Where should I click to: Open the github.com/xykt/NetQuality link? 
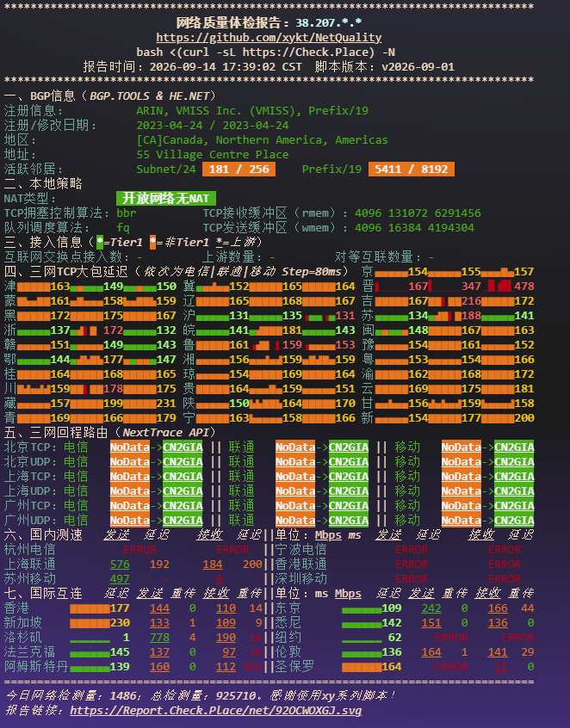pos(269,38)
